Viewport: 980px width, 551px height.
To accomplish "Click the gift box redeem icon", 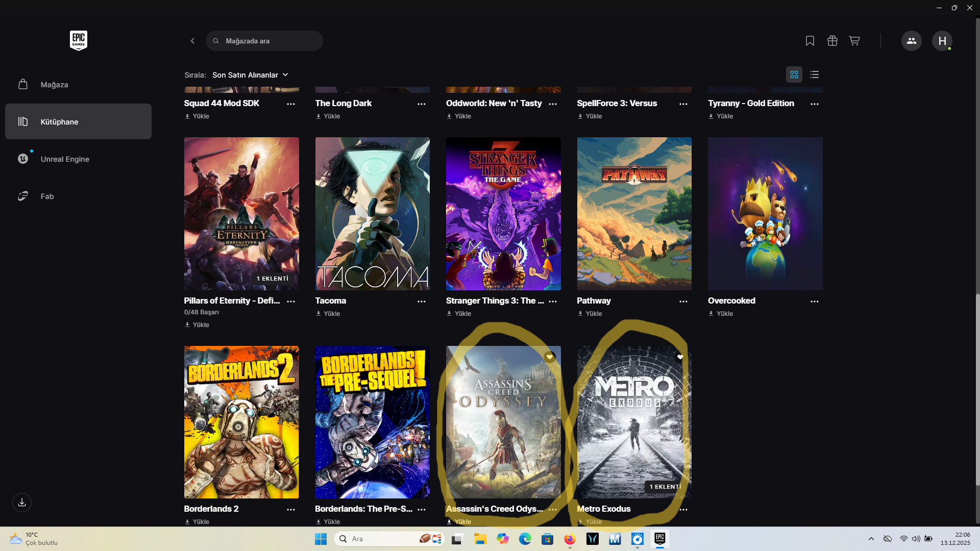I will click(832, 41).
